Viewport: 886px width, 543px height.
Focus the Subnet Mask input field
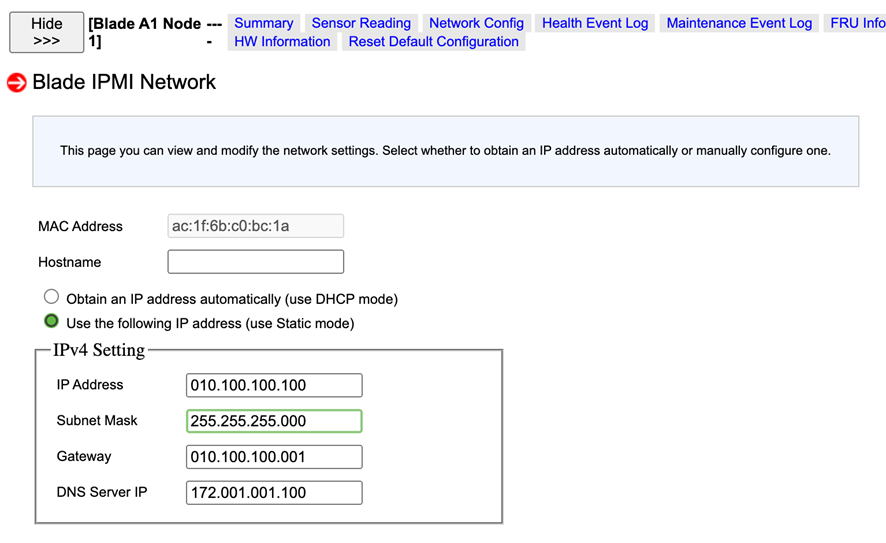click(274, 421)
